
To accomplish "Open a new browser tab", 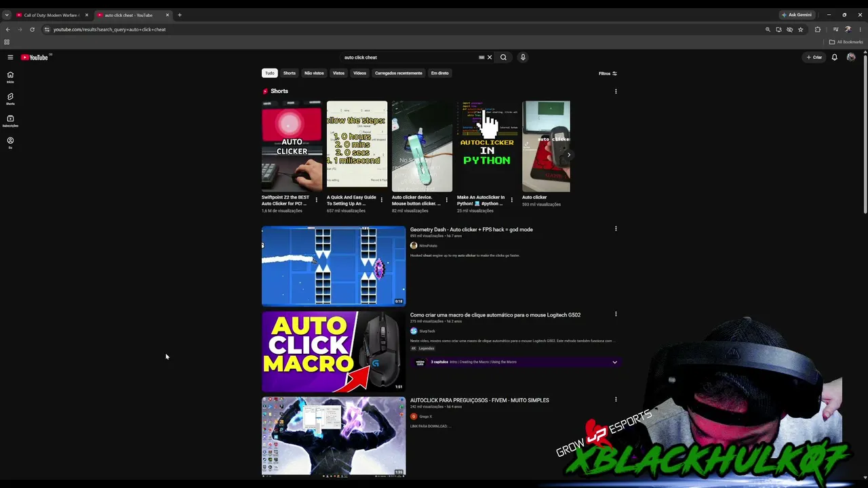I will tap(180, 15).
